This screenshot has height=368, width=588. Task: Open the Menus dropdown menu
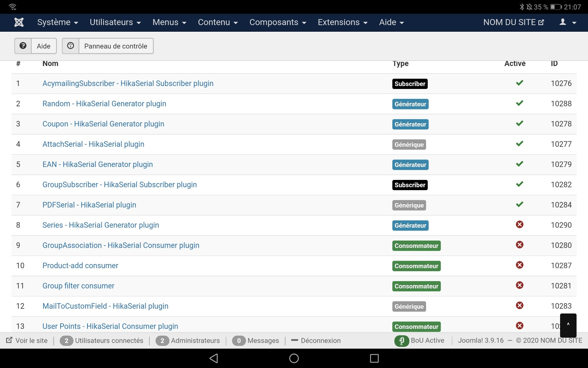169,22
